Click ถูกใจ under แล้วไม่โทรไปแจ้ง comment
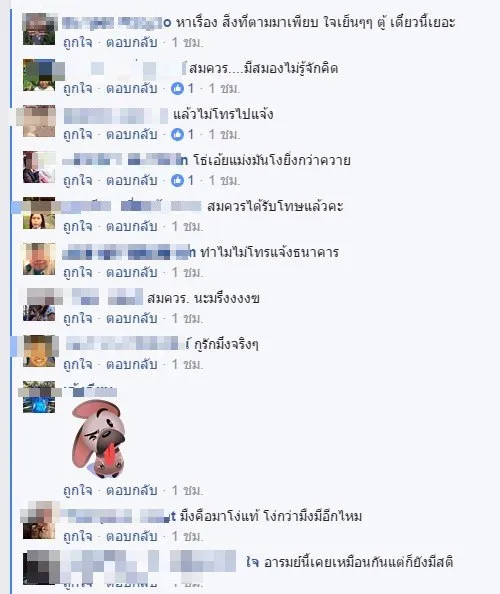The width and height of the screenshot is (500, 594). (78, 134)
